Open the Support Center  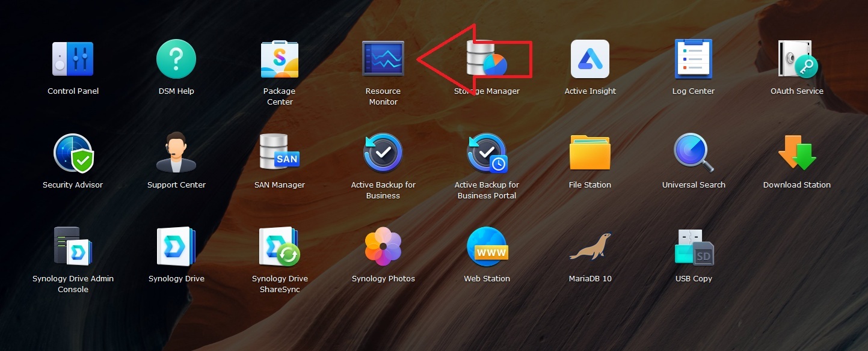click(176, 153)
